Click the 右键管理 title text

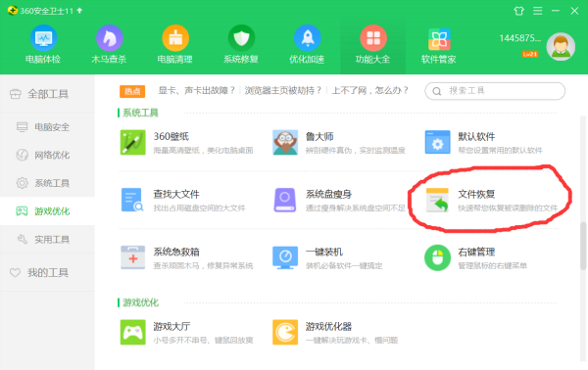point(476,252)
